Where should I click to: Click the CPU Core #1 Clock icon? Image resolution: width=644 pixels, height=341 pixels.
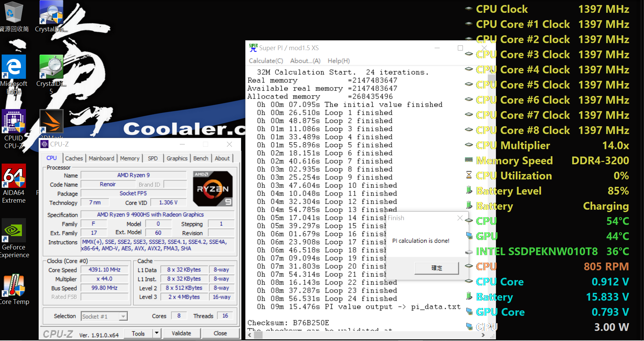469,24
